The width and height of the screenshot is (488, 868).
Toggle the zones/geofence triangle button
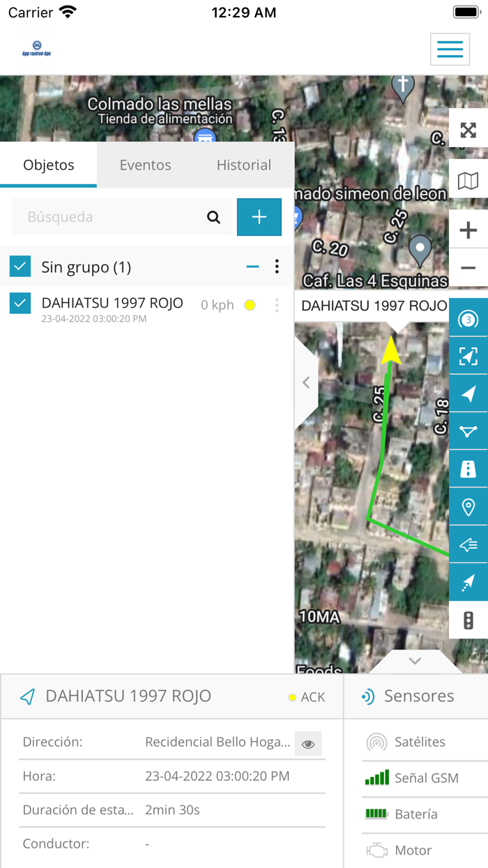[468, 431]
